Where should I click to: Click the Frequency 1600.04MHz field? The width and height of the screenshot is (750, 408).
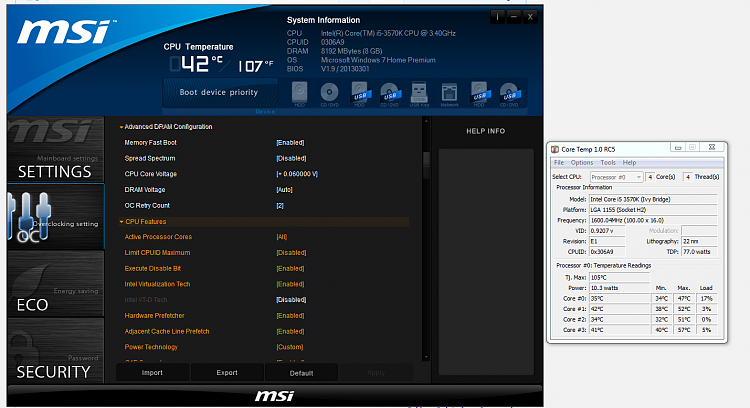point(653,221)
